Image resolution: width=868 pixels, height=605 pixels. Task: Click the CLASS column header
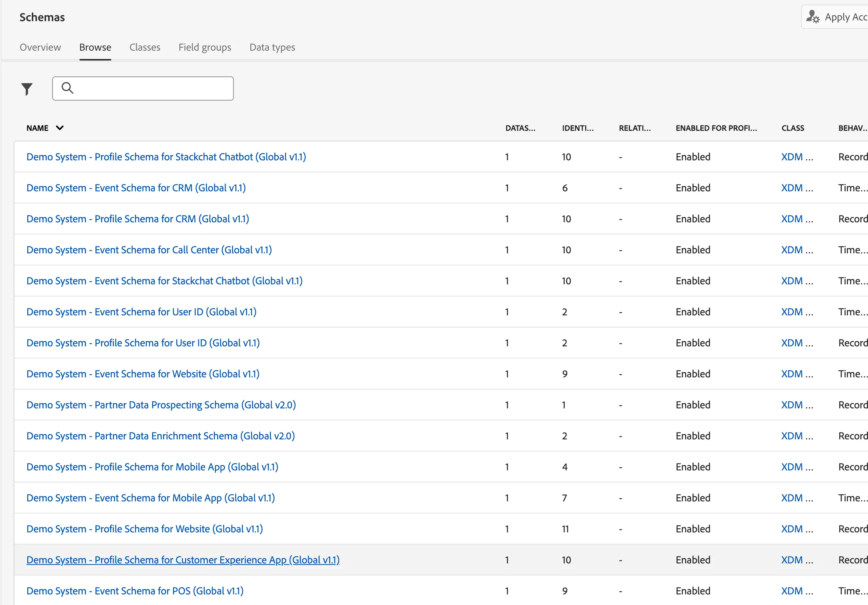(x=793, y=128)
